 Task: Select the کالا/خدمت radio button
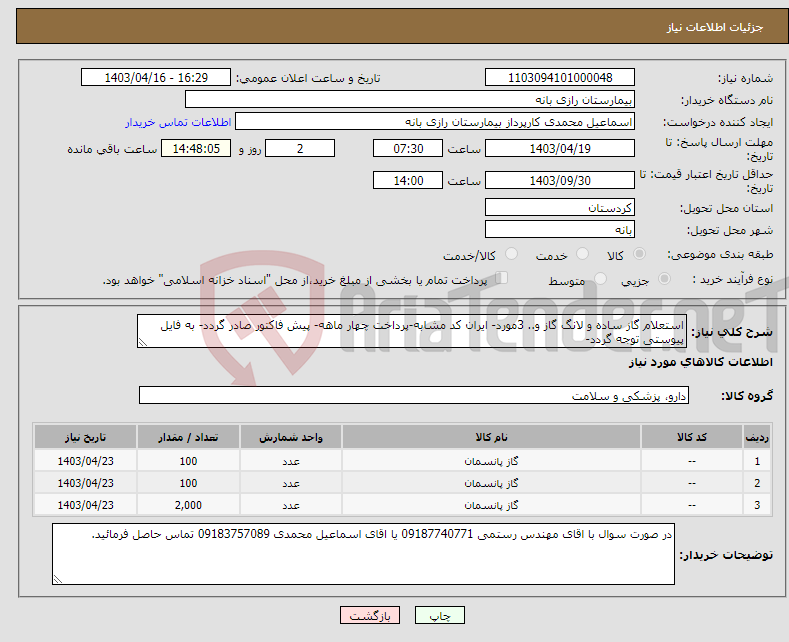(x=511, y=254)
